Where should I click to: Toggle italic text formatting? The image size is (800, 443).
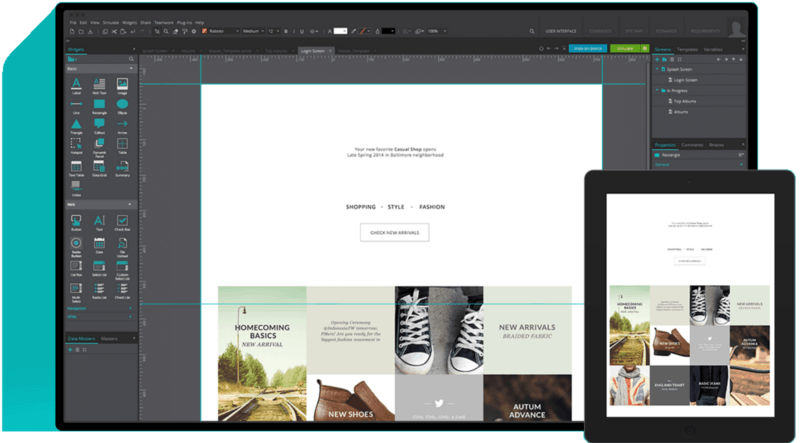(x=294, y=32)
